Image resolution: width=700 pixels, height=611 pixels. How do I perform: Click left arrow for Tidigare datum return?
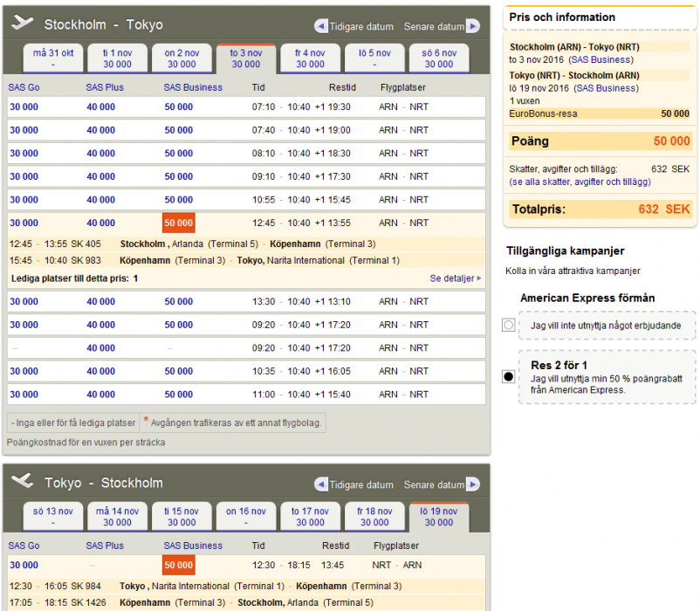click(x=321, y=484)
